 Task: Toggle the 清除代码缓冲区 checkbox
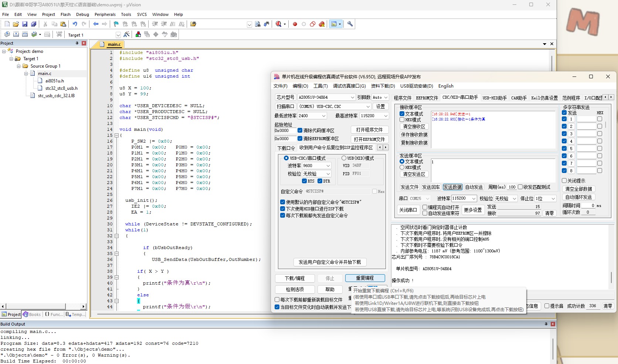[300, 130]
